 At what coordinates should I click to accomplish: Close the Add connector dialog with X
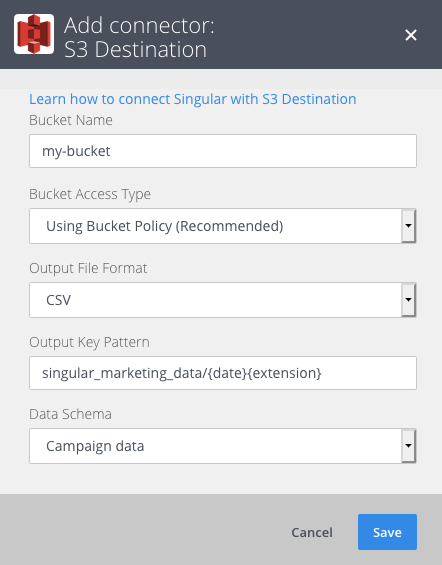point(411,35)
